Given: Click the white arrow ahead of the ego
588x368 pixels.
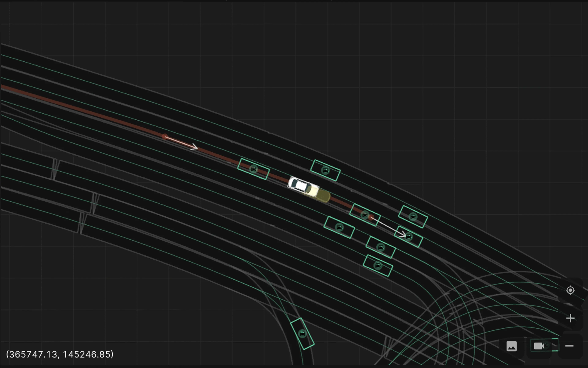Looking at the screenshot, I should click(x=389, y=227).
